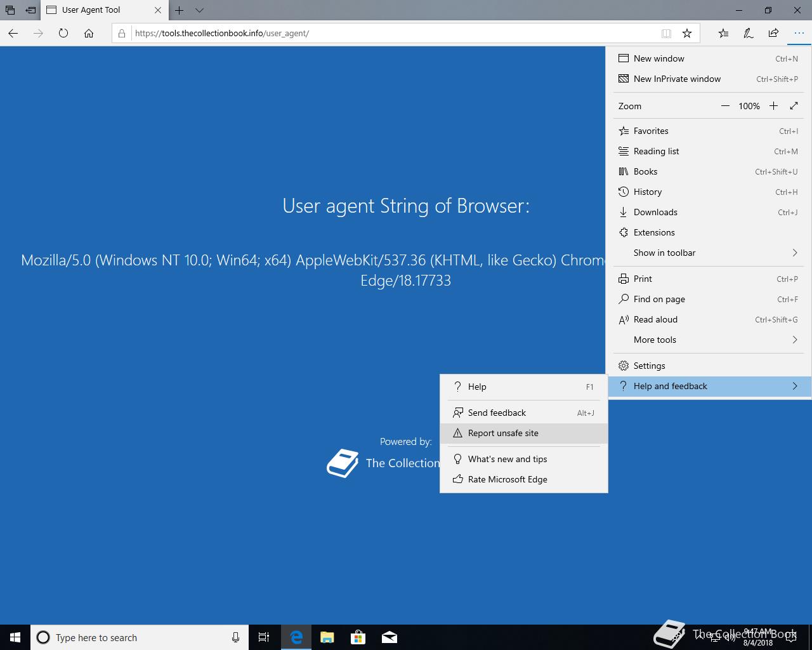The height and width of the screenshot is (650, 812).
Task: Refresh the page with the reload icon
Action: 63,33
